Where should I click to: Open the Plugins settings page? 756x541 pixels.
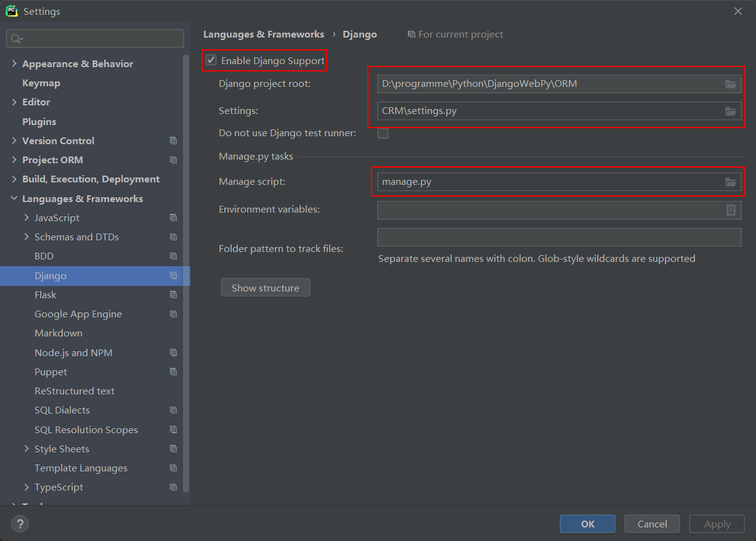pyautogui.click(x=39, y=122)
